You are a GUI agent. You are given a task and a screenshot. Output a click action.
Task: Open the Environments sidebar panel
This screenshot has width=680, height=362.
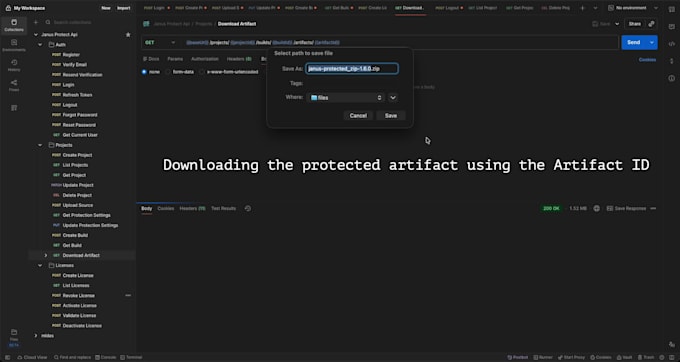tap(14, 45)
